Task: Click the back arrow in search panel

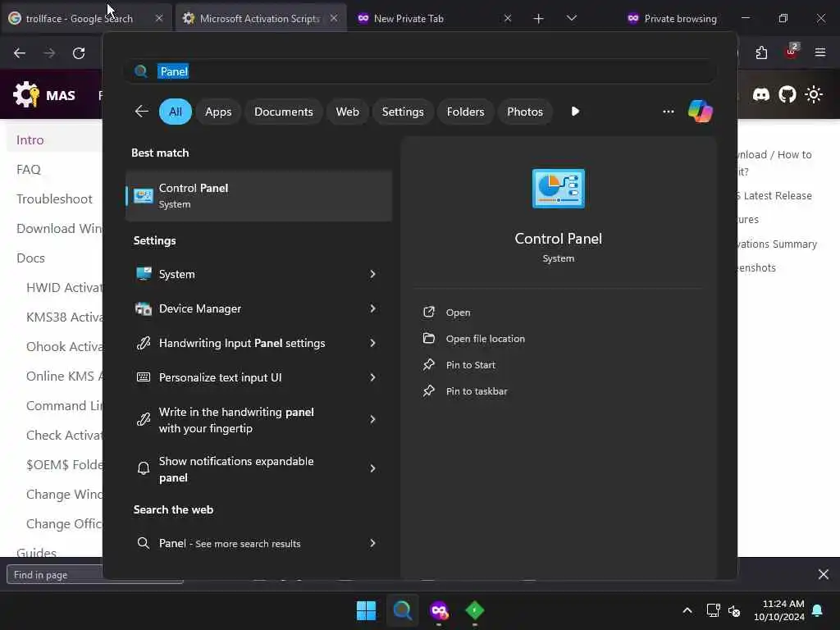Action: click(141, 112)
